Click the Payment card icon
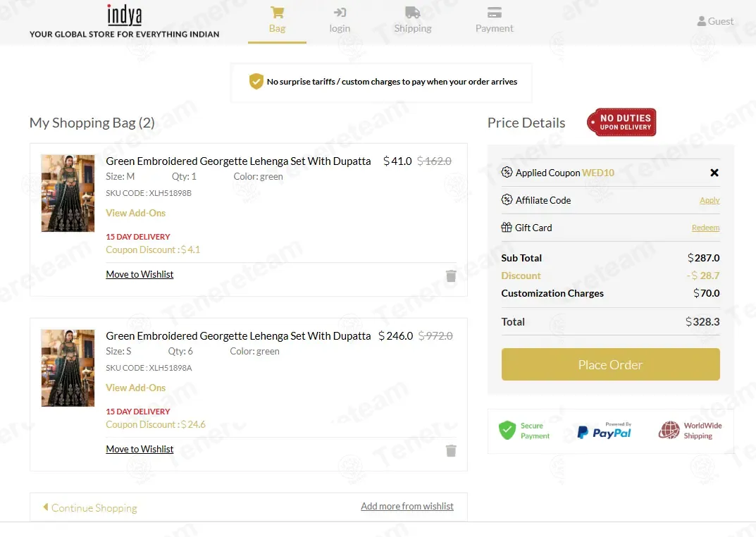 click(494, 12)
